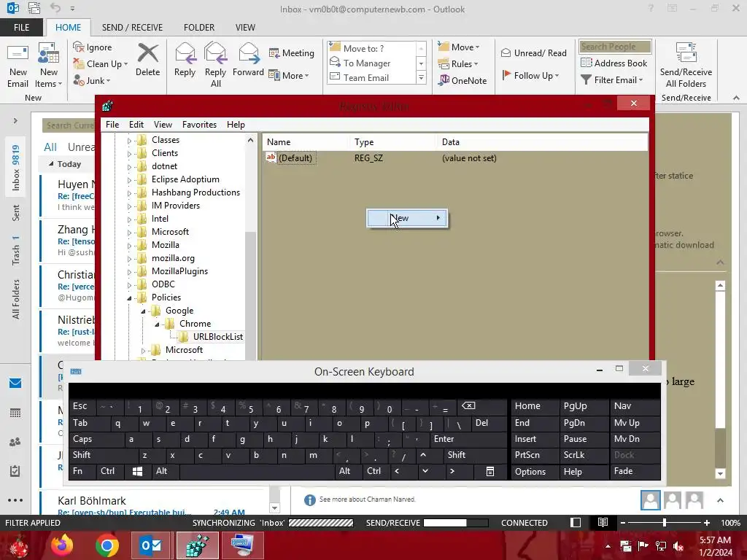
Task: Toggle Fade option on On-Screen Keyboard
Action: point(635,471)
